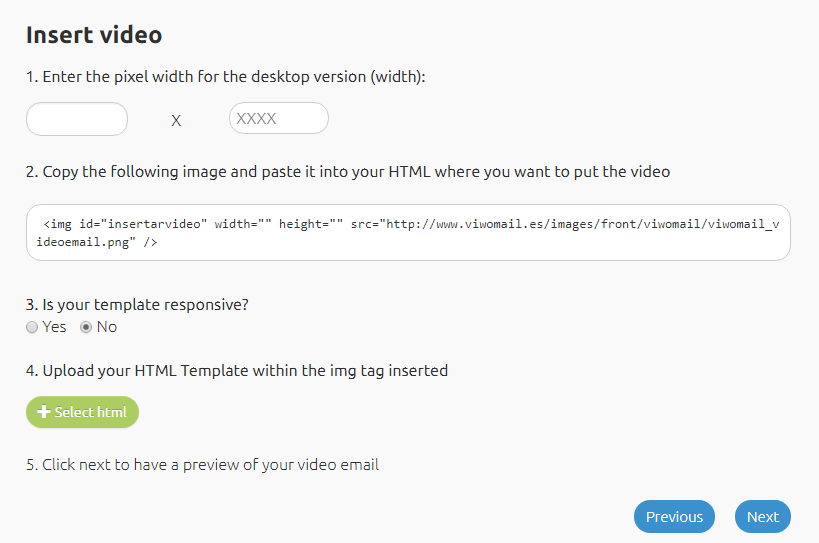Click the 'No' label text
Screen dimensions: 819x543
click(107, 327)
